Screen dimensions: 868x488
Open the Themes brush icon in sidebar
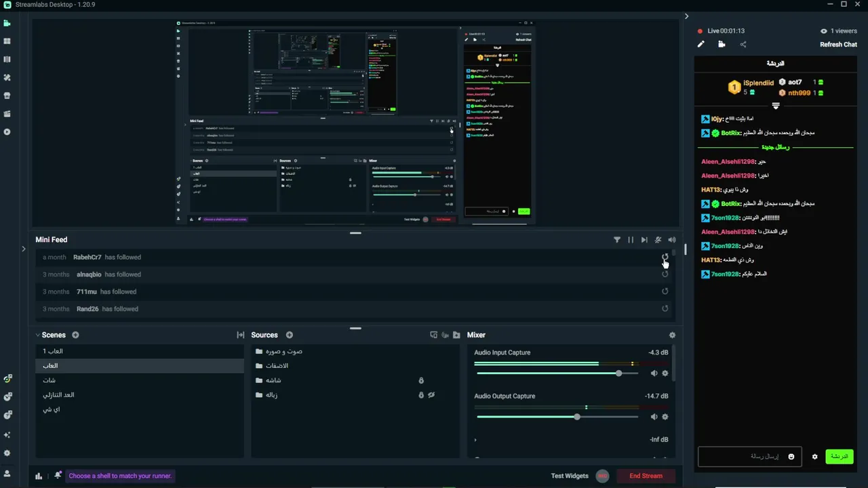coord(7,78)
